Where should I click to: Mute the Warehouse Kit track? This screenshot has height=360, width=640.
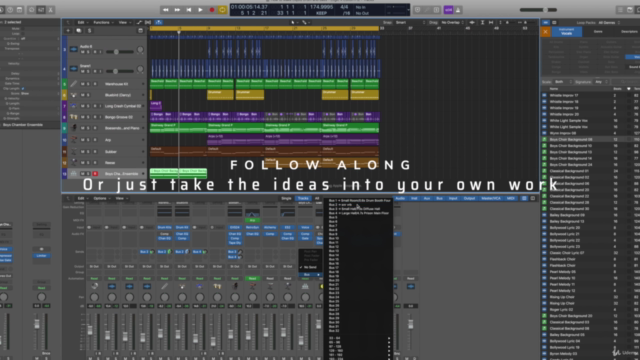(x=82, y=84)
